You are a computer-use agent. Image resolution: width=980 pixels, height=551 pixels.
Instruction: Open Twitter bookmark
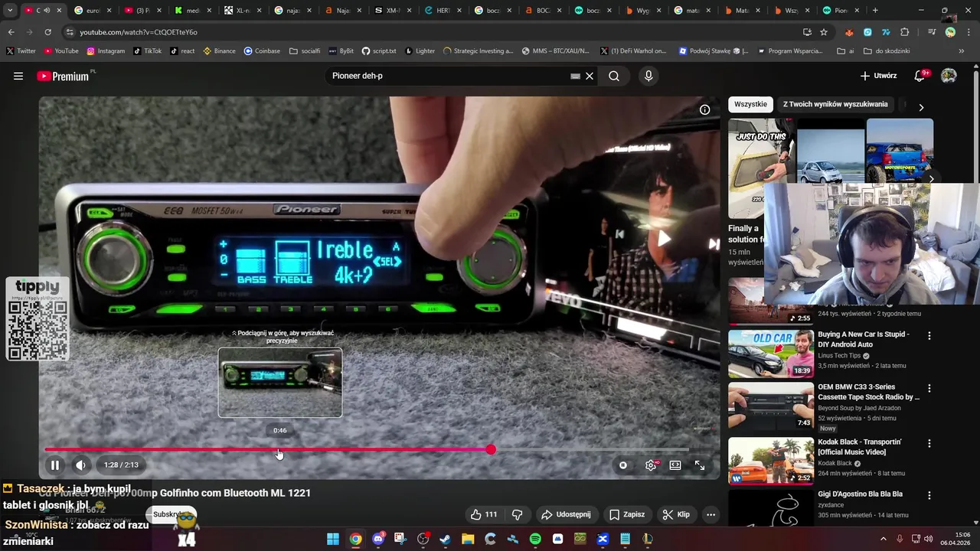coord(21,51)
